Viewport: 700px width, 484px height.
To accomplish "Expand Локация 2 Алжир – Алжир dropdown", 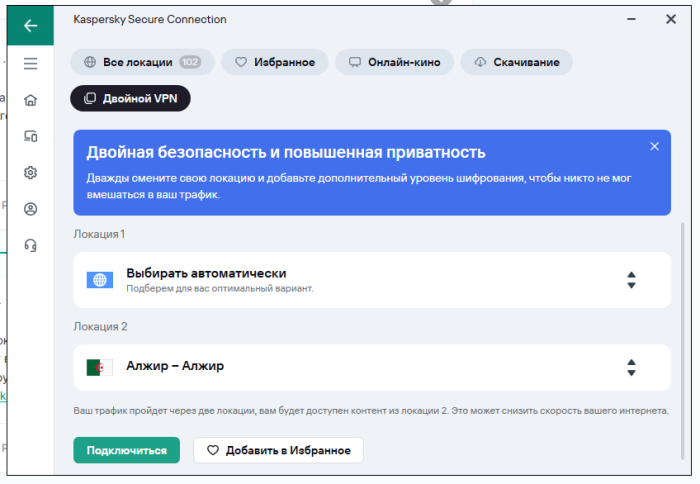I will coord(372,367).
